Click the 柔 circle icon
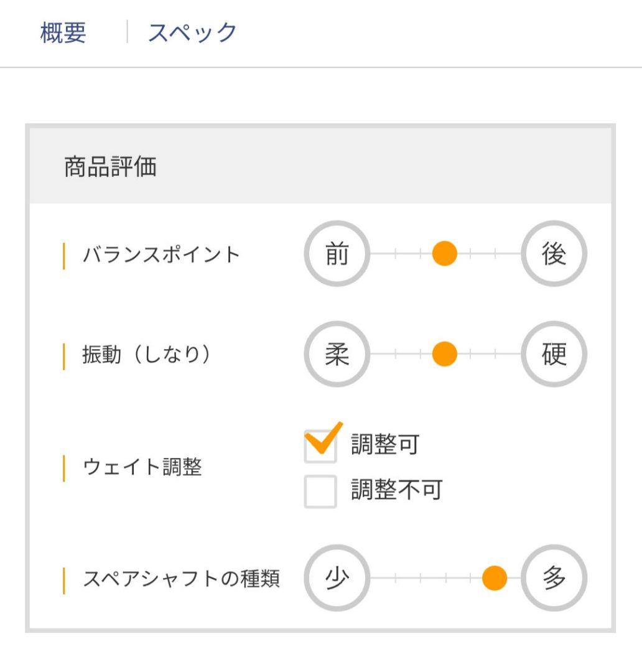This screenshot has width=642, height=672. pos(337,355)
